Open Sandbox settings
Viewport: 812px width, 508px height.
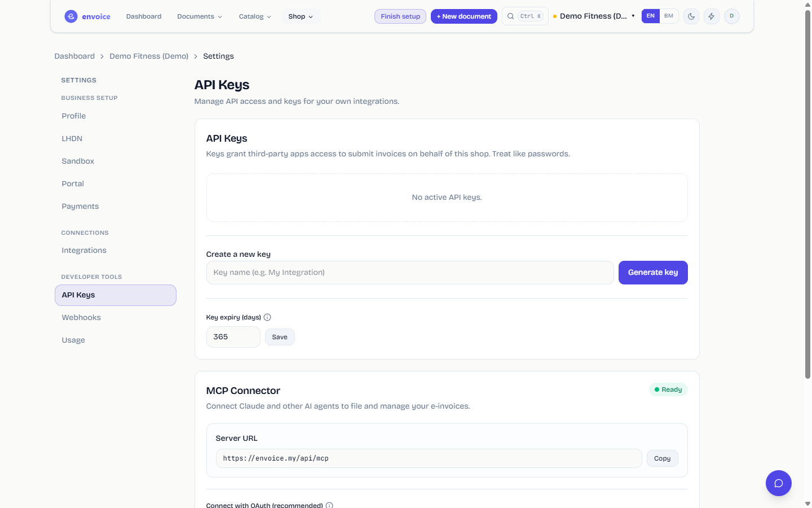point(116,161)
